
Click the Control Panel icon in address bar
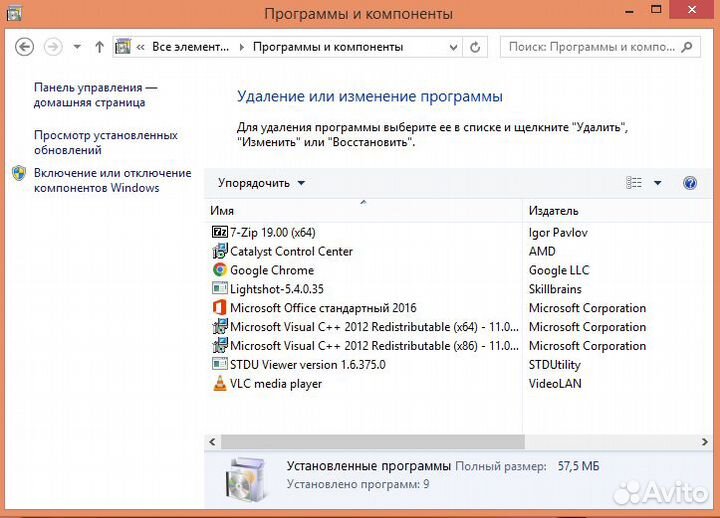click(x=123, y=47)
